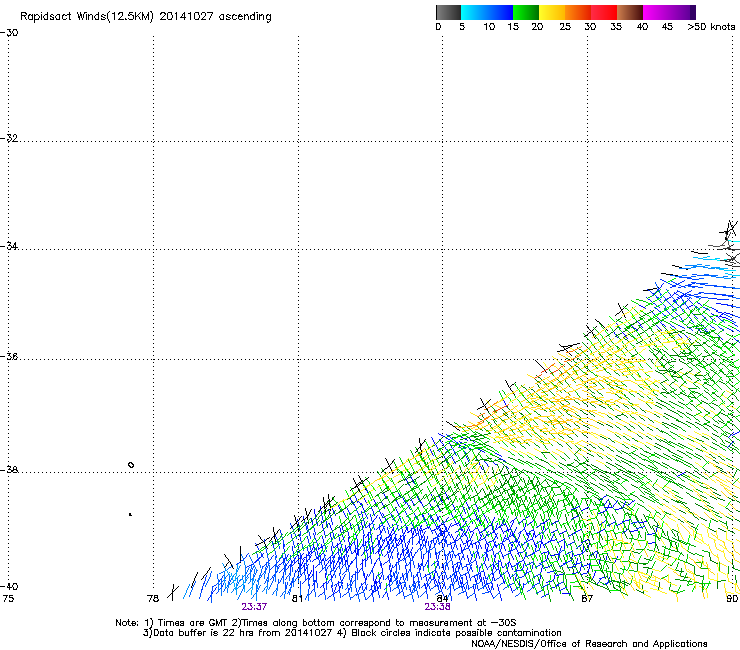Viewport: 740px width, 650px height.
Task: Click the legend label 25
Action: pyautogui.click(x=565, y=27)
